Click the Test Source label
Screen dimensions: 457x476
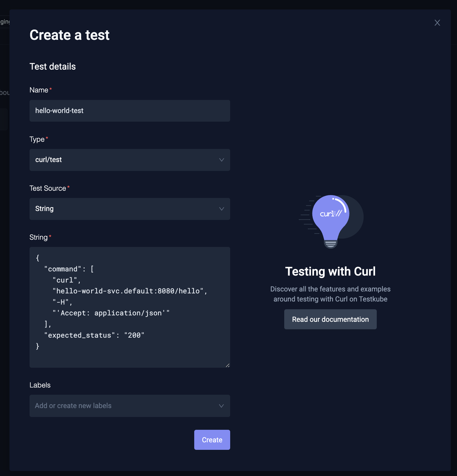point(48,188)
